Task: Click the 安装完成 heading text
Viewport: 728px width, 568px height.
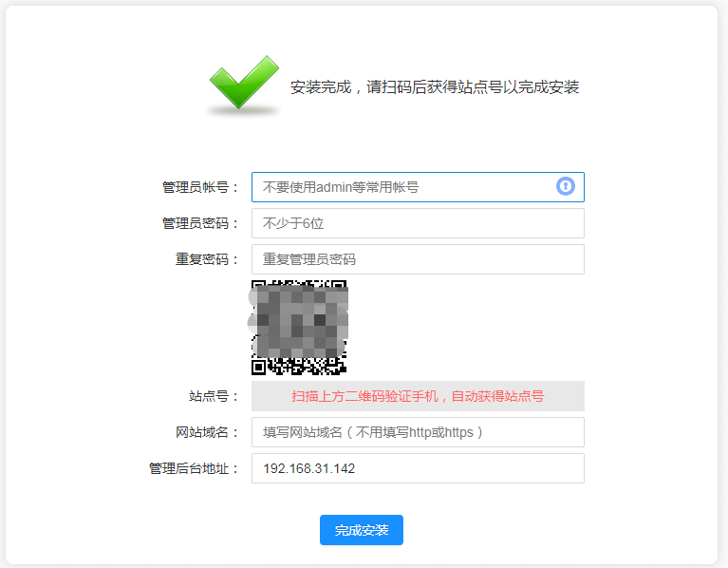Action: (x=435, y=86)
